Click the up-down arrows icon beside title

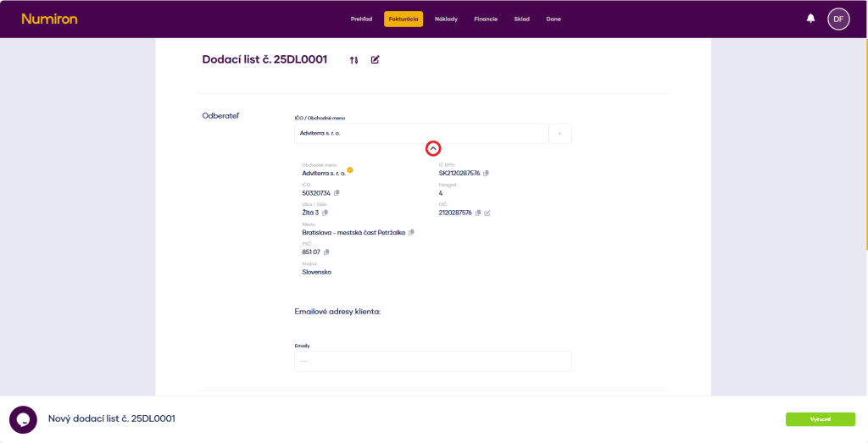coord(354,60)
